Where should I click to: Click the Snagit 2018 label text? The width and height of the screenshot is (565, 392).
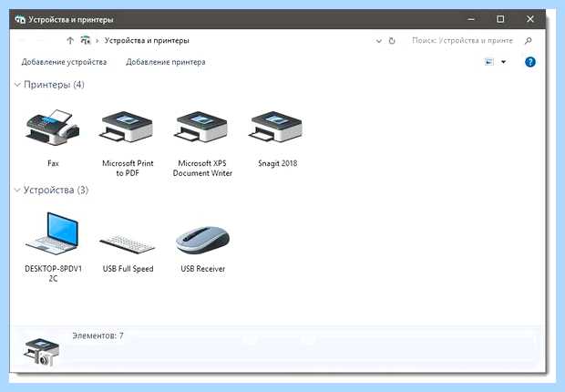point(277,163)
